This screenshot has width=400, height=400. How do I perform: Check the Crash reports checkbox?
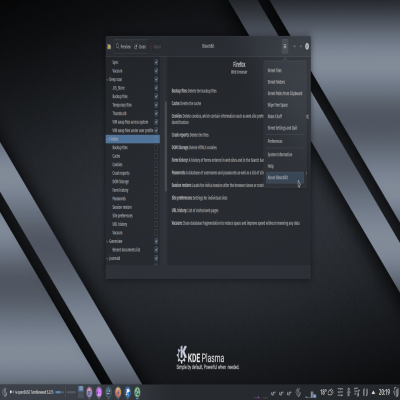pos(156,173)
